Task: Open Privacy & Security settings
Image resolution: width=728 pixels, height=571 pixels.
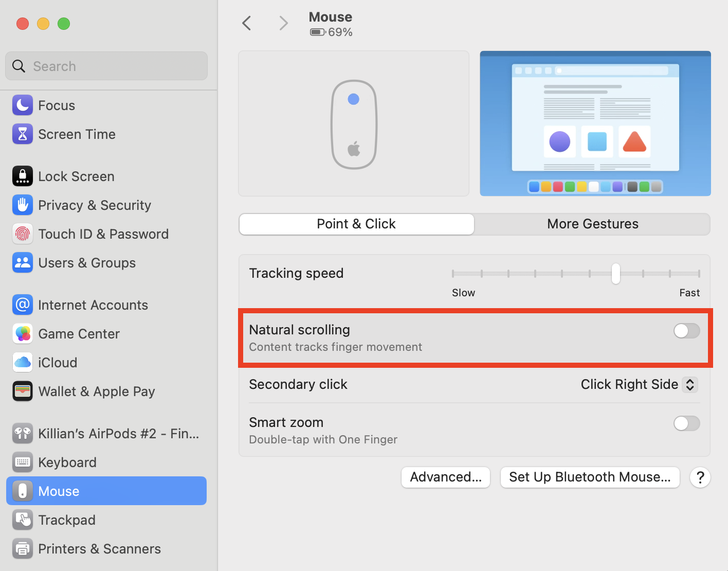Action: pyautogui.click(x=22, y=205)
